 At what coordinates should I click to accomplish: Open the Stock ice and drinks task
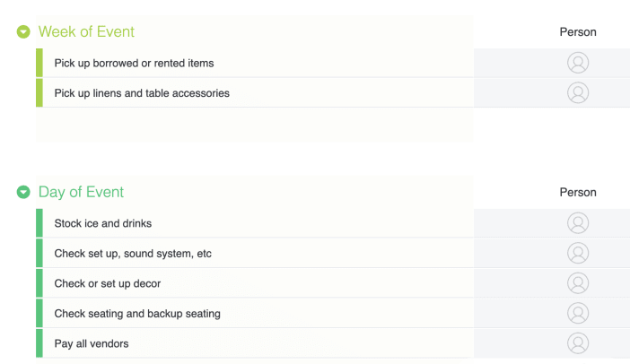point(103,223)
